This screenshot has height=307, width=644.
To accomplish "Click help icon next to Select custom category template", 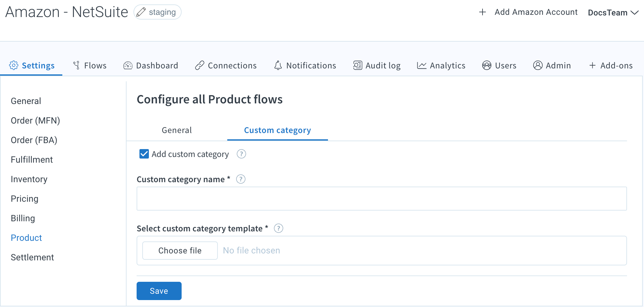I will pos(279,228).
